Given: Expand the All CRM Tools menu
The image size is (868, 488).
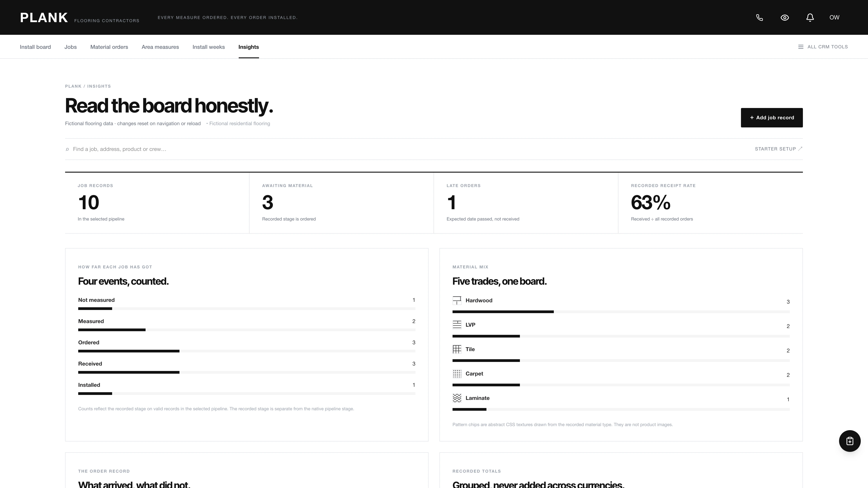Looking at the screenshot, I should point(823,47).
